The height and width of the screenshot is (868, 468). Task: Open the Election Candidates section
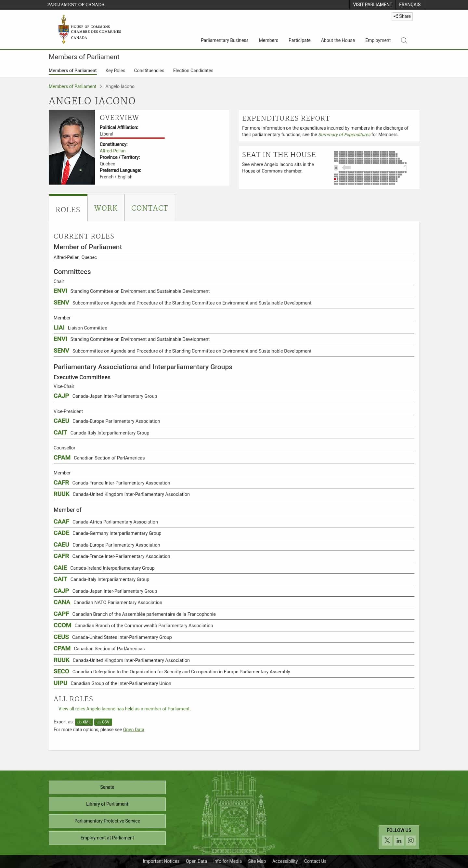[193, 71]
